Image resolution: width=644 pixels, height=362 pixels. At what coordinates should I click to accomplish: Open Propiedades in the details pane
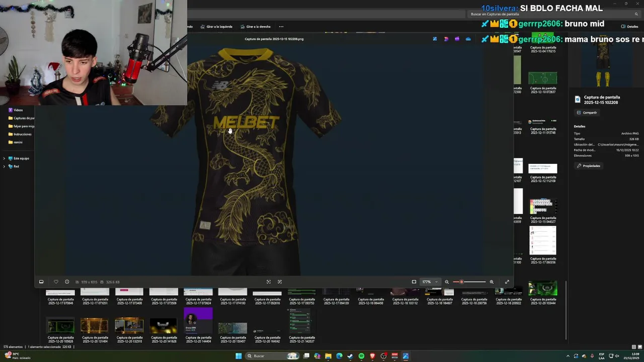[x=589, y=166]
